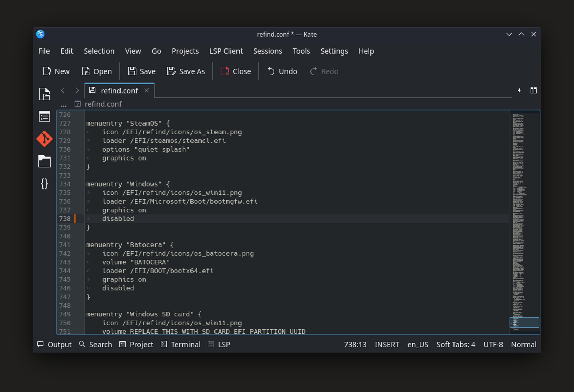This screenshot has width=574, height=392.
Task: Click the Close document button
Action: [236, 71]
